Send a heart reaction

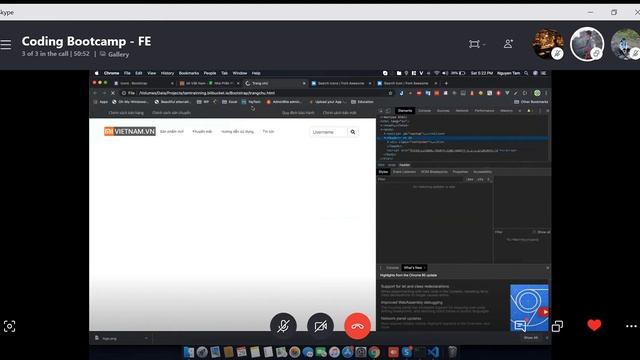point(594,325)
